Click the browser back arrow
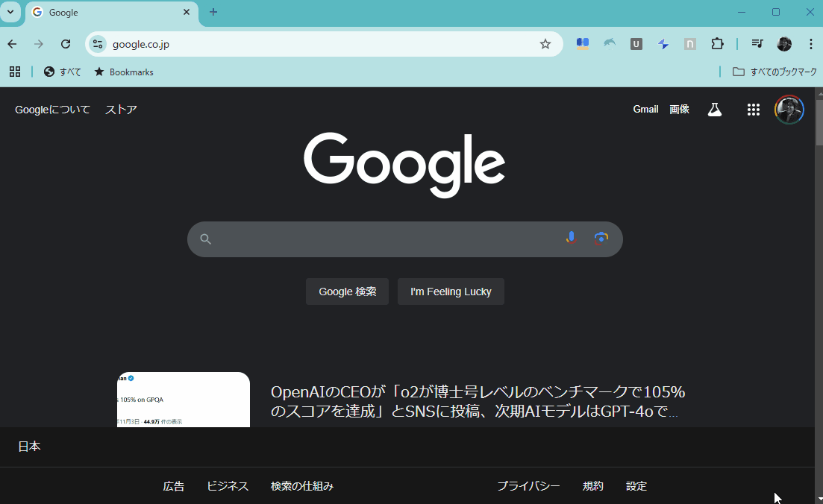The width and height of the screenshot is (823, 504). tap(12, 44)
